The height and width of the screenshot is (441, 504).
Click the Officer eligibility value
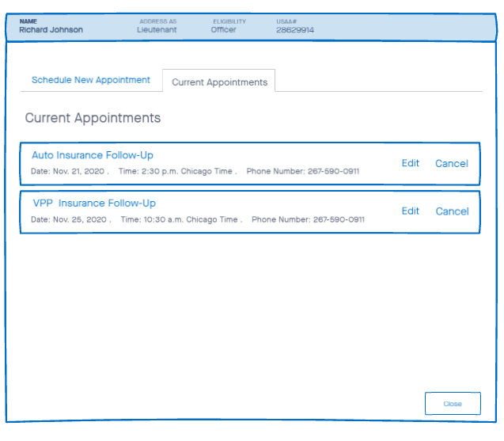click(223, 30)
